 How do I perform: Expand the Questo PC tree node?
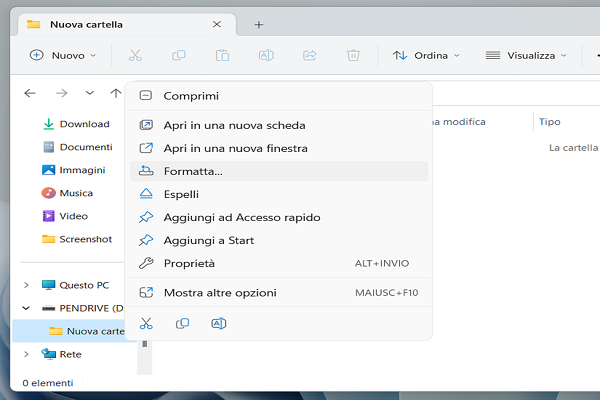point(26,285)
